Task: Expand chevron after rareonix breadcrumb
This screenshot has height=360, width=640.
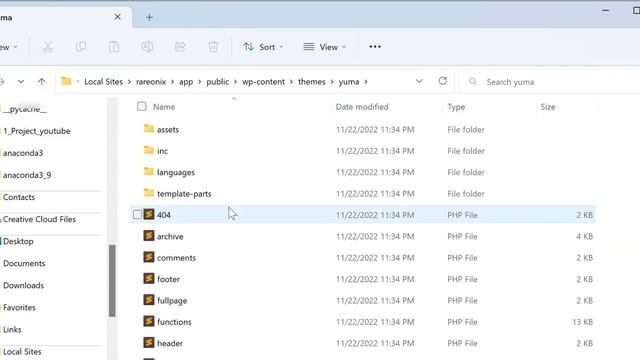Action: 173,82
